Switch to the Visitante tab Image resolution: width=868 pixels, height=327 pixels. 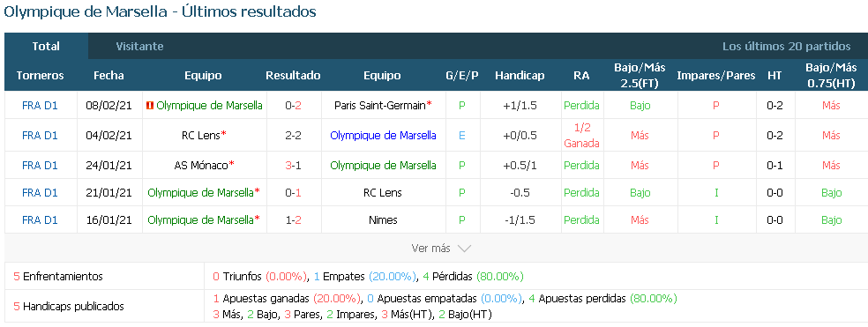point(139,47)
